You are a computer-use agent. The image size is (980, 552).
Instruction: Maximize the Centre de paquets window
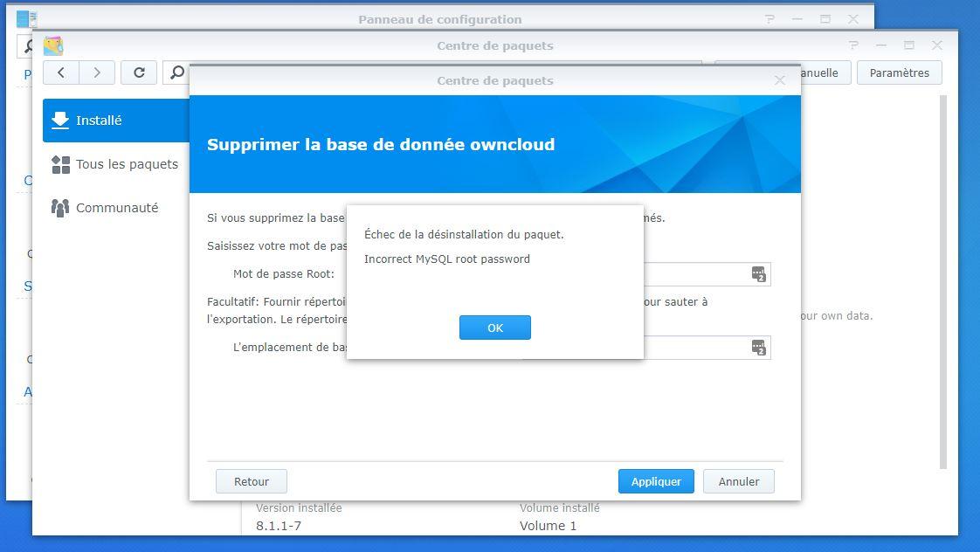[x=908, y=45]
